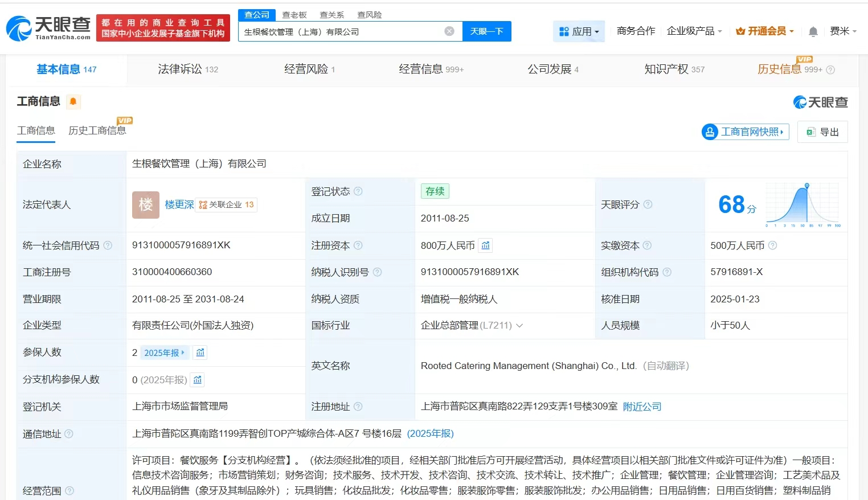Viewport: 868px width, 500px height.
Task: Open the TianYanCha logo homepage
Action: click(x=48, y=28)
